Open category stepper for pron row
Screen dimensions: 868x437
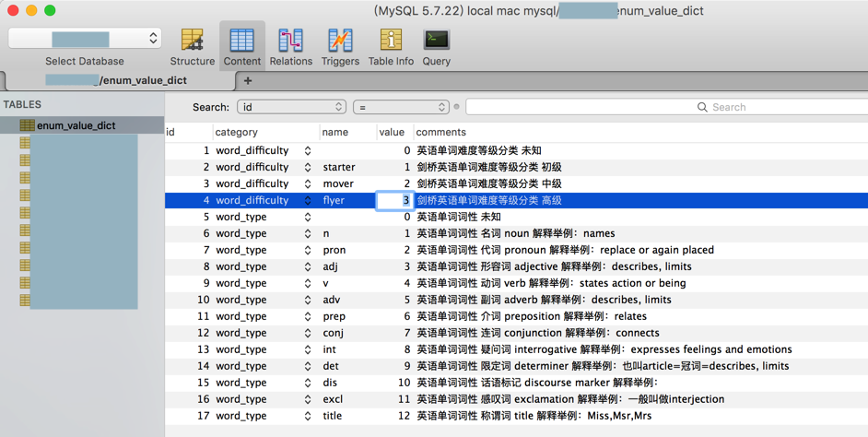308,251
